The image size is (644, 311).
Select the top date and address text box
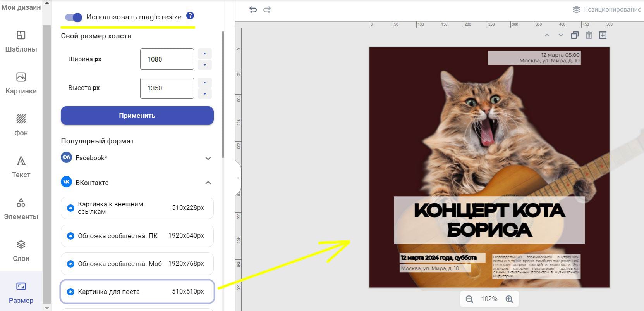click(534, 58)
